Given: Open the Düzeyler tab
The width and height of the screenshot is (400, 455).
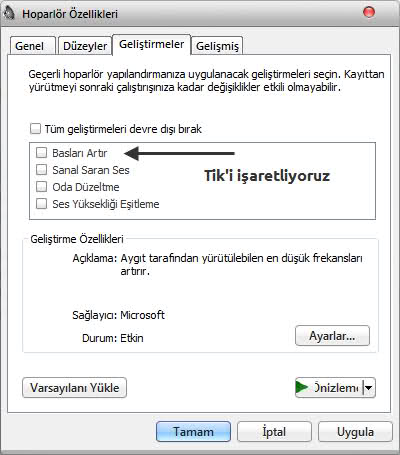Looking at the screenshot, I should (x=85, y=46).
